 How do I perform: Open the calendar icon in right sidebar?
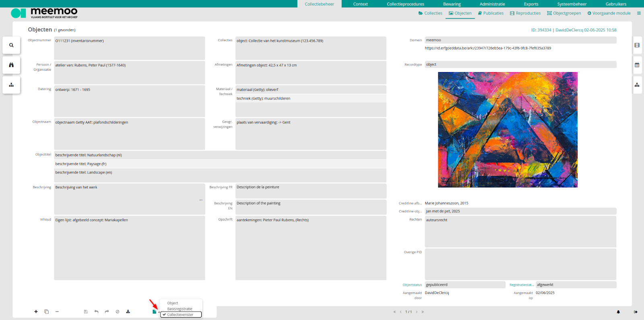click(x=637, y=65)
